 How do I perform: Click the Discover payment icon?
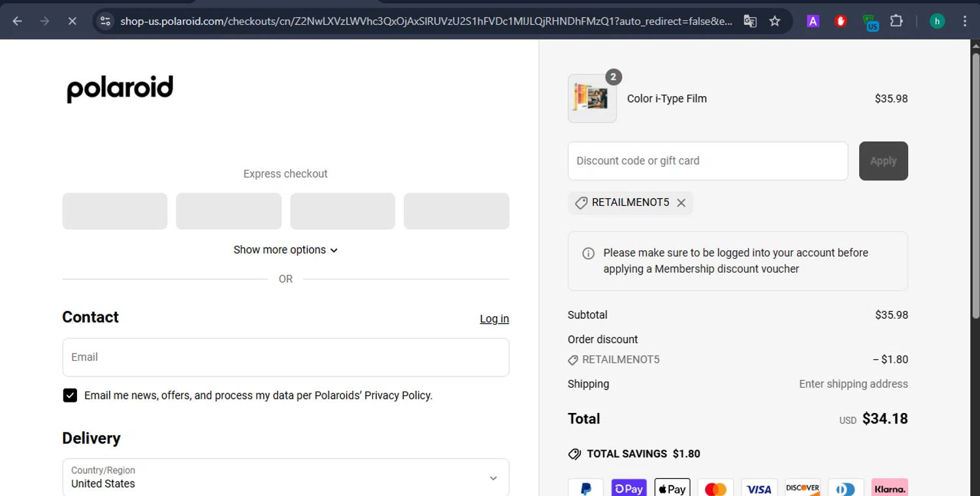tap(802, 488)
